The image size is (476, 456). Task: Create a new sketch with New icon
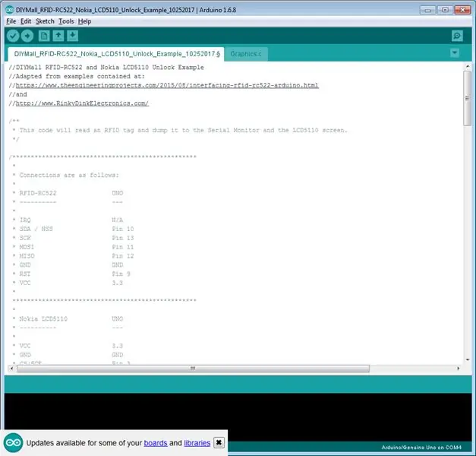[44, 36]
